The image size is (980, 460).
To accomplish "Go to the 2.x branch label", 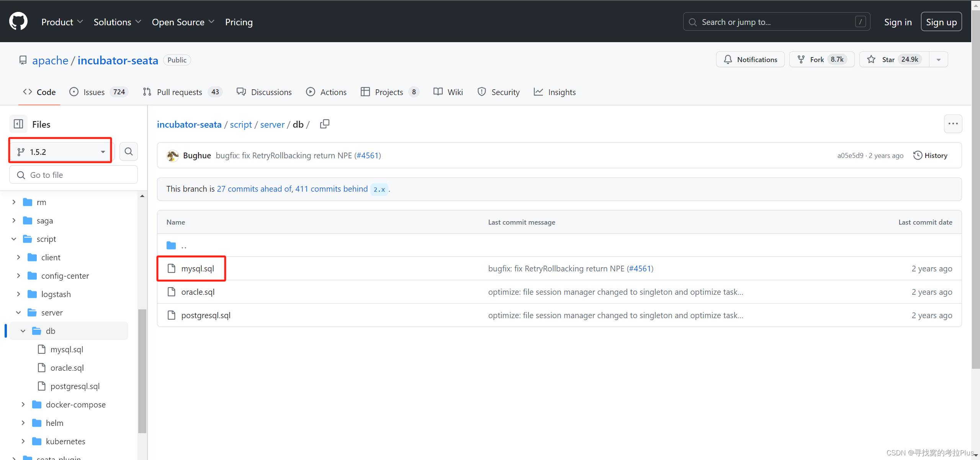I will pos(379,189).
